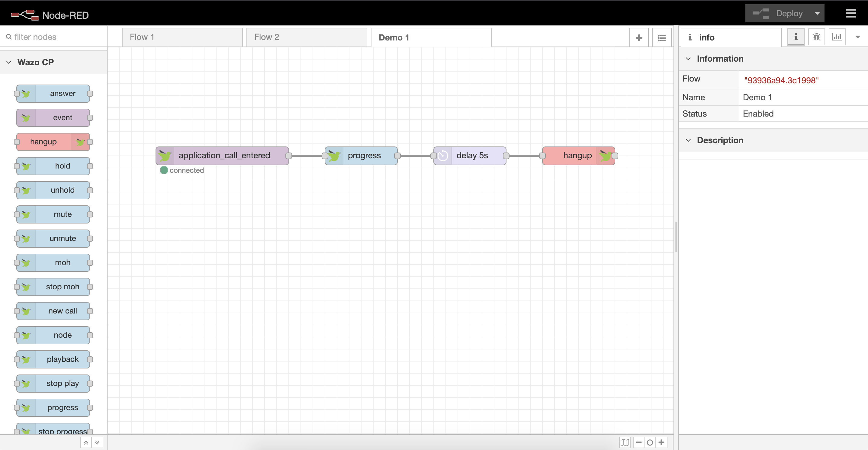Click the zoom out minus icon
The height and width of the screenshot is (450, 868).
pos(638,442)
